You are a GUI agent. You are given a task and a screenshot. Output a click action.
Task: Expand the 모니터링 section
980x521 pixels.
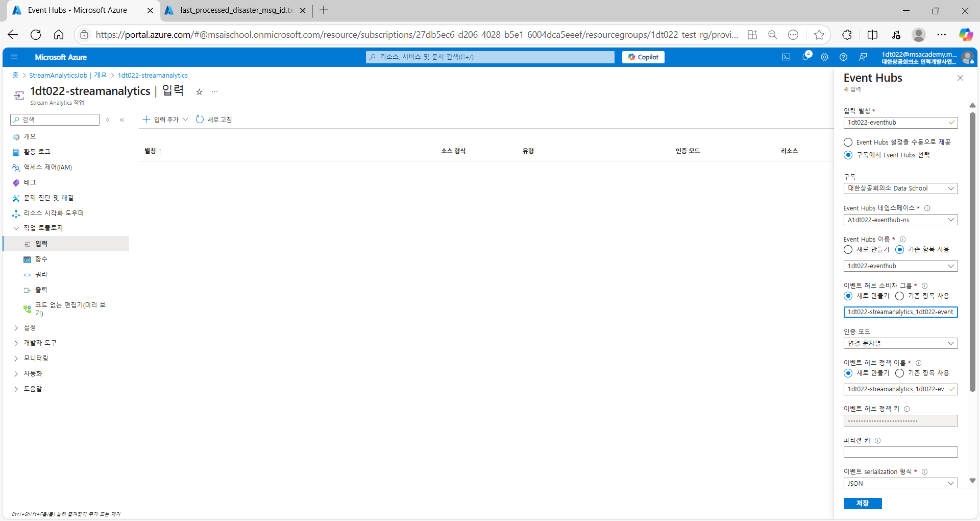click(x=16, y=359)
